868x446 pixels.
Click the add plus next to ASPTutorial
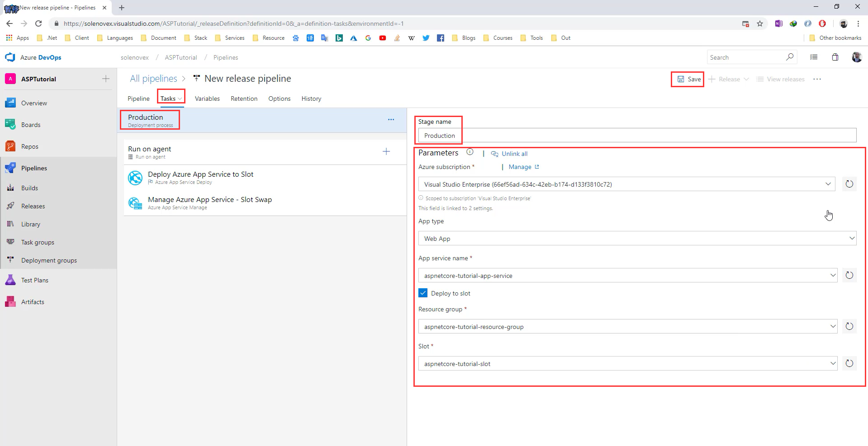coord(106,79)
